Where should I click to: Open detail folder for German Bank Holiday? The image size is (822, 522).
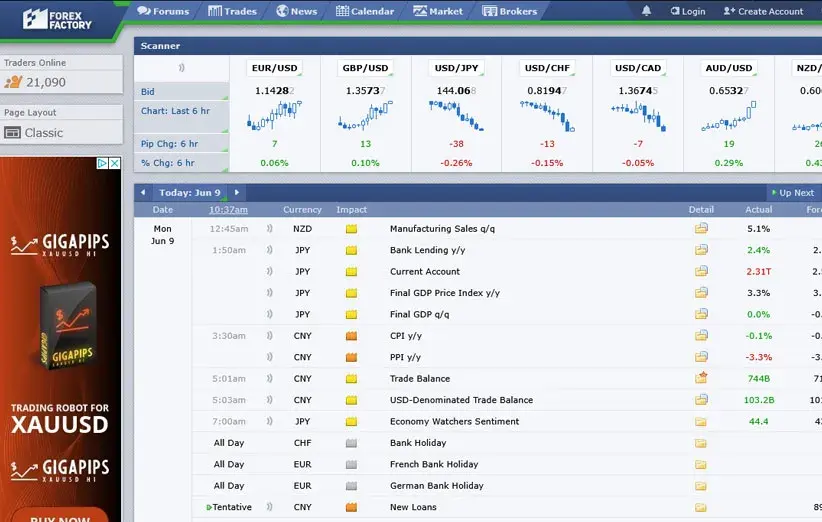(x=701, y=486)
